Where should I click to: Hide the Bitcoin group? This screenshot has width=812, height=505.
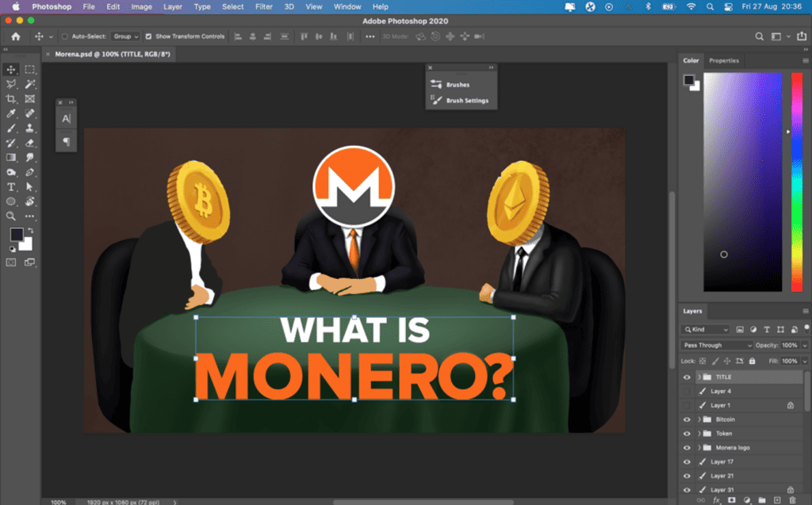click(688, 419)
